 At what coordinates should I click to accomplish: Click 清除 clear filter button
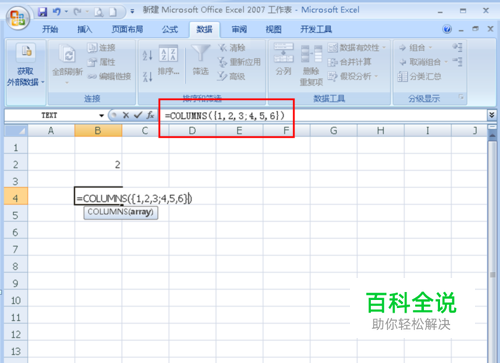232,48
